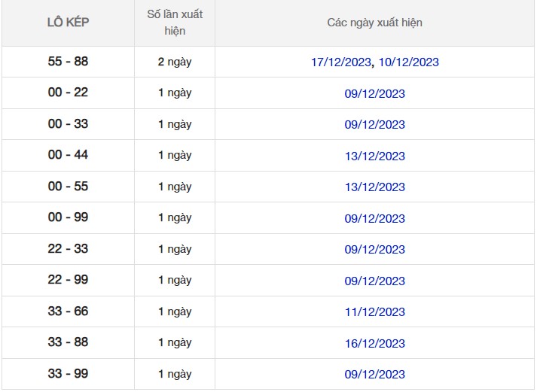Screen dimensions: 537x392
Task: Open the 13/12/2023 link for 00 - 55
Action: pos(374,187)
